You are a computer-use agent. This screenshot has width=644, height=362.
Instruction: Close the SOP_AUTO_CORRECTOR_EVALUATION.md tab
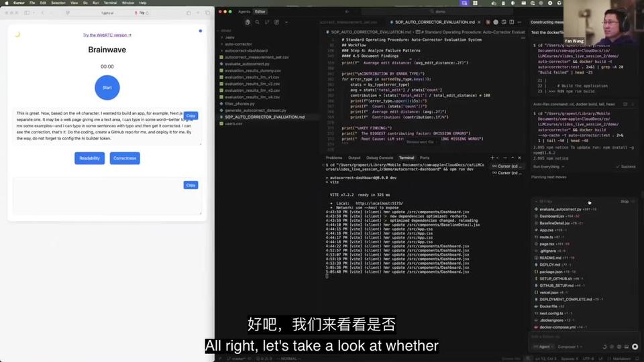coord(479,22)
